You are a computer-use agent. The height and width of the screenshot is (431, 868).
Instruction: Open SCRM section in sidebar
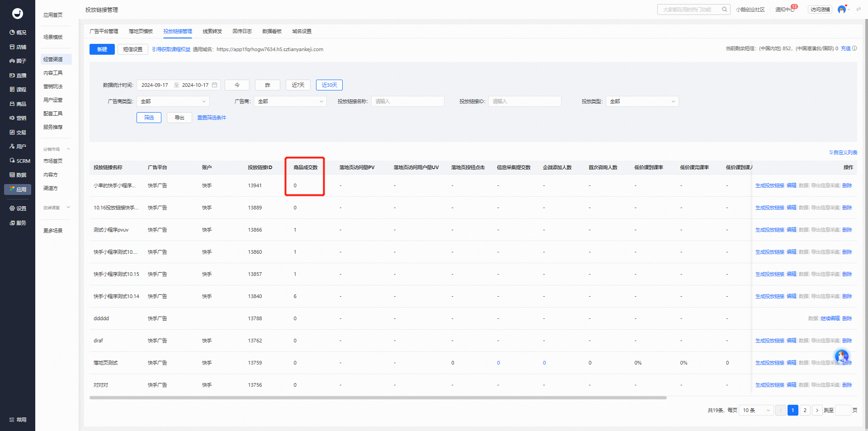tap(20, 161)
